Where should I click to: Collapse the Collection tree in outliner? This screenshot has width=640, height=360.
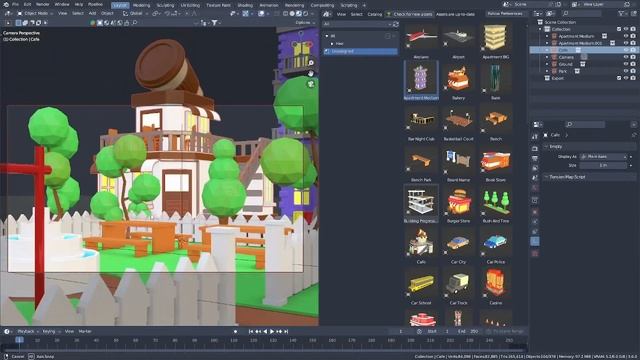tap(541, 29)
